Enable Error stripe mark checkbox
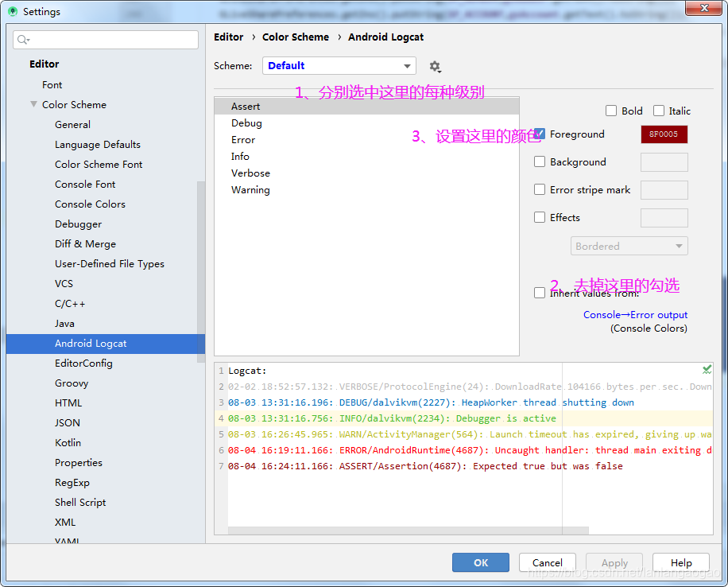The width and height of the screenshot is (728, 587). [540, 189]
